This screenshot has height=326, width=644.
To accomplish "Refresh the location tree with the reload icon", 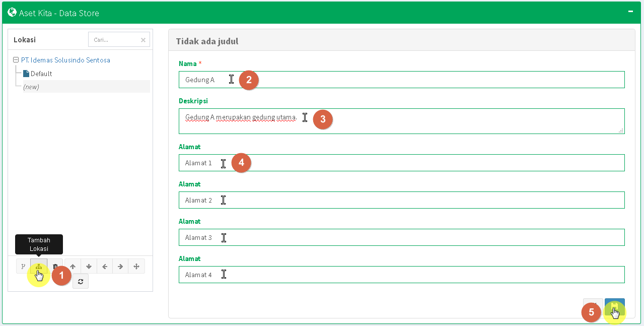I will click(81, 282).
